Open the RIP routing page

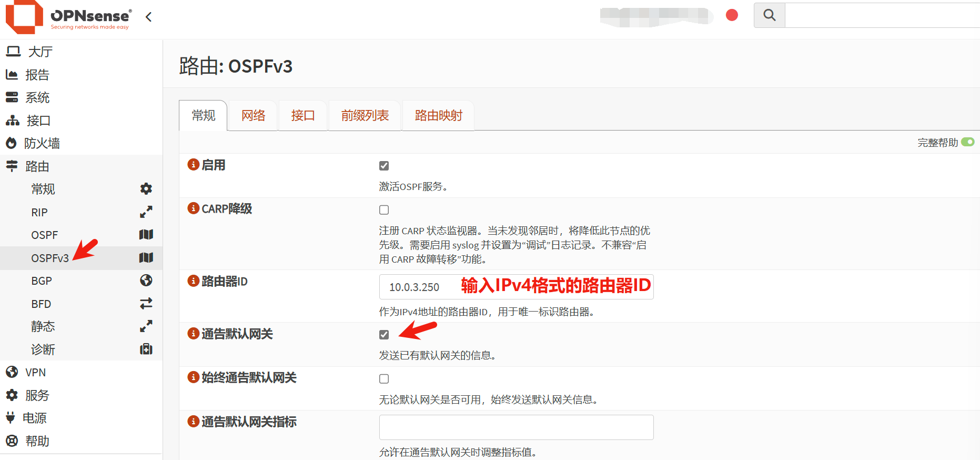coord(39,212)
